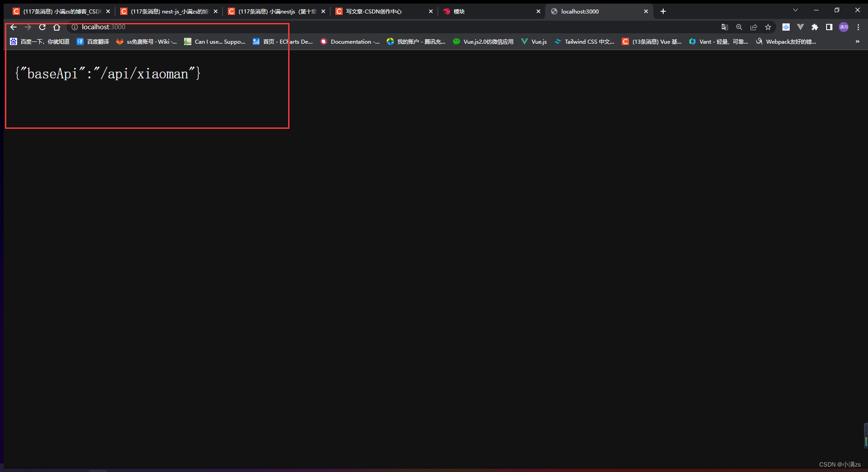Open the Webpack友好的错 bookmark

786,41
